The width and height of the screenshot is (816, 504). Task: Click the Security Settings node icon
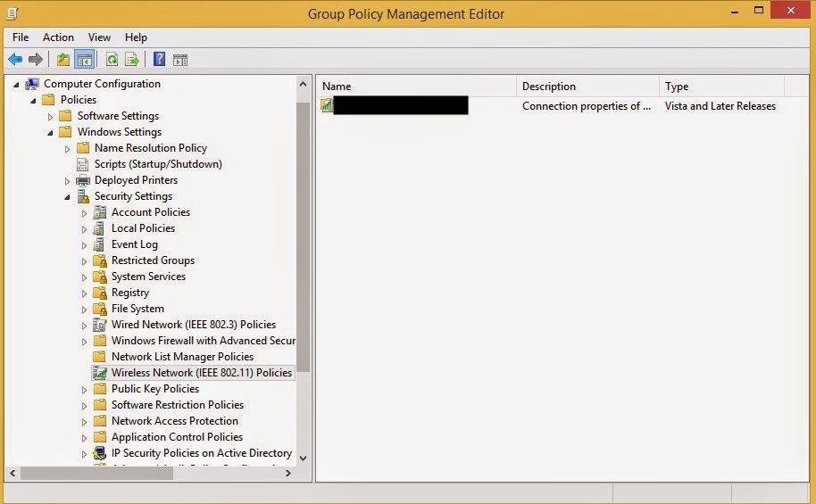tap(83, 196)
